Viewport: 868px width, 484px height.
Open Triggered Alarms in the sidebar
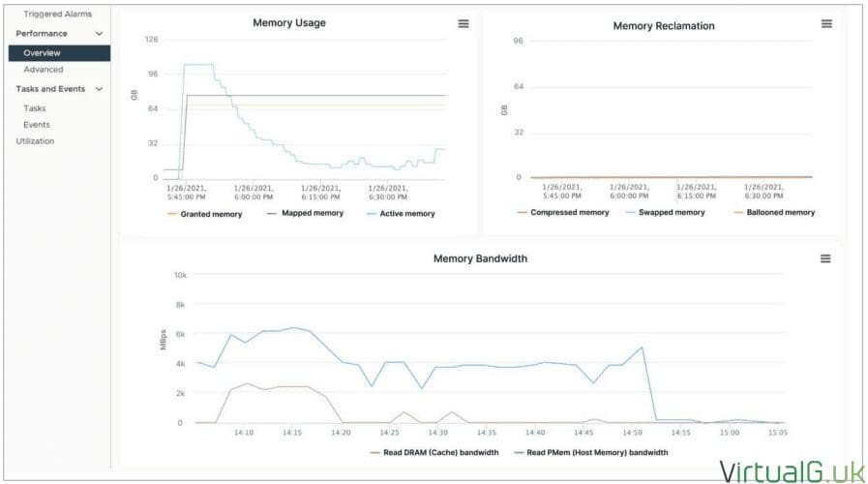click(x=57, y=14)
